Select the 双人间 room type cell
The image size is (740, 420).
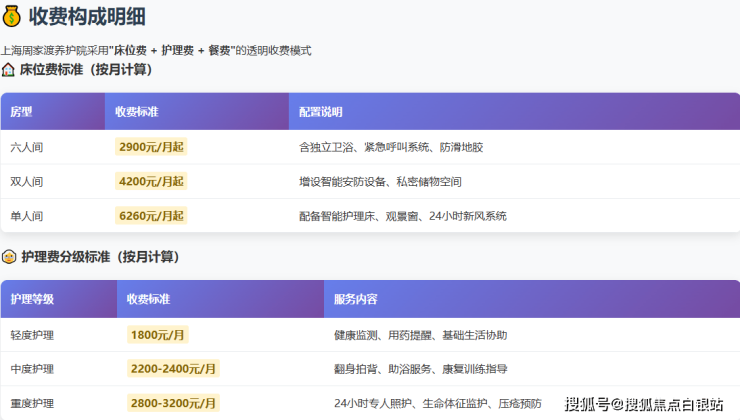click(26, 182)
